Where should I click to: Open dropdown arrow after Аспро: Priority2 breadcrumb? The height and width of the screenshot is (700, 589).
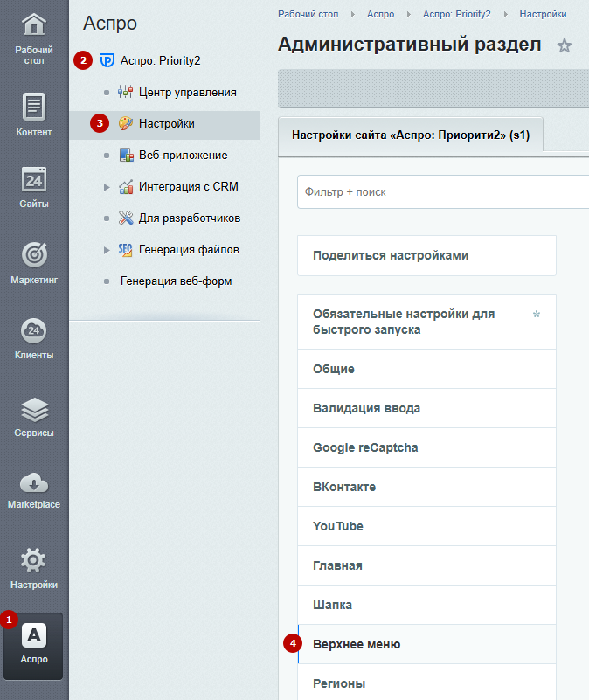click(505, 14)
